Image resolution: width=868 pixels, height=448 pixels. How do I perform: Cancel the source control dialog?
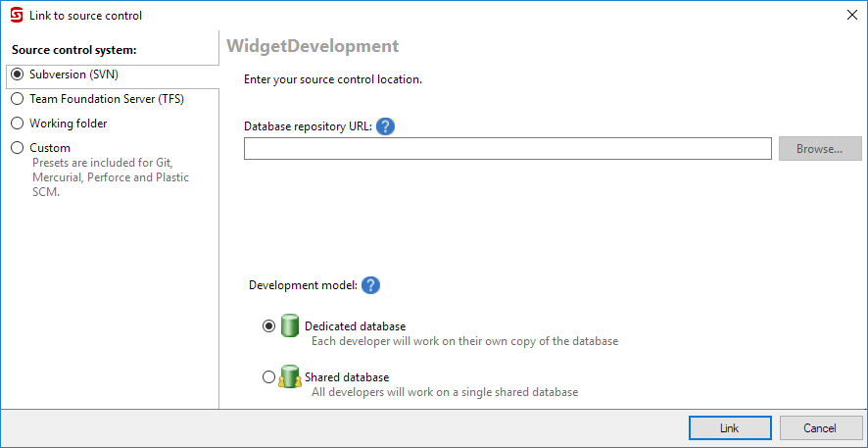[820, 428]
